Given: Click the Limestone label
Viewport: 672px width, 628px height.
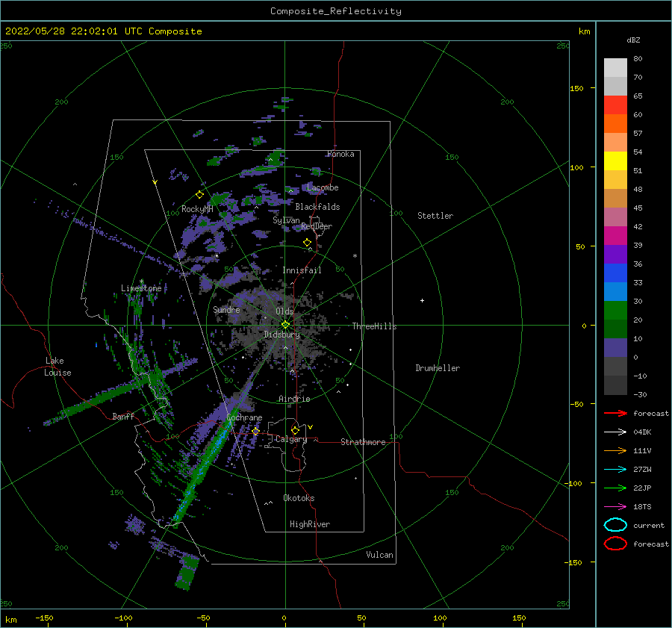Looking at the screenshot, I should [141, 288].
